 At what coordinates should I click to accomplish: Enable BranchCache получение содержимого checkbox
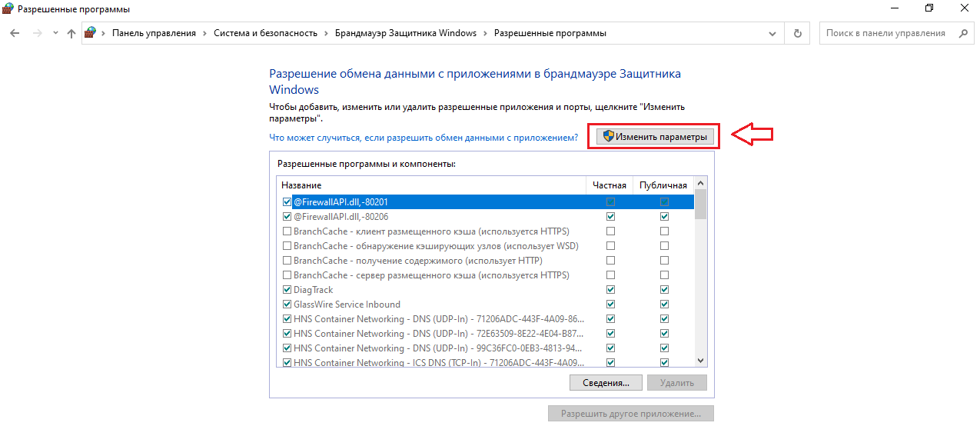[x=287, y=261]
